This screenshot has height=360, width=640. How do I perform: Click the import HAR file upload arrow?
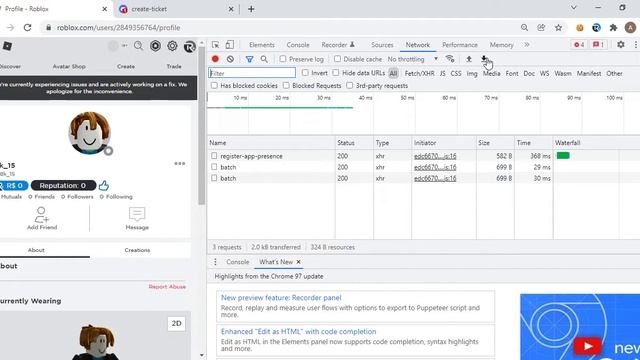pos(469,59)
